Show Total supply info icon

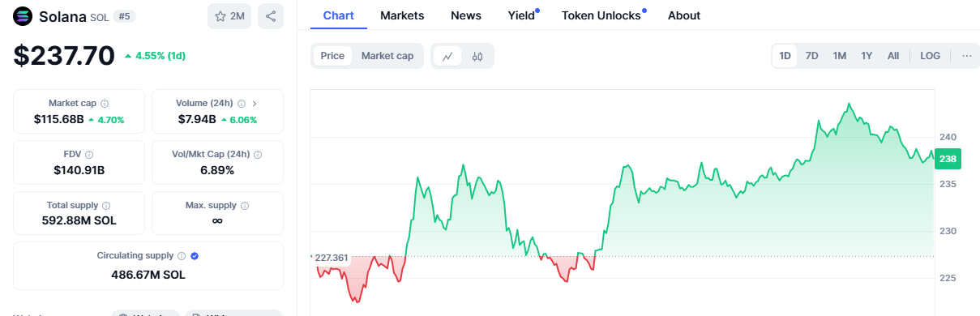[x=106, y=206]
